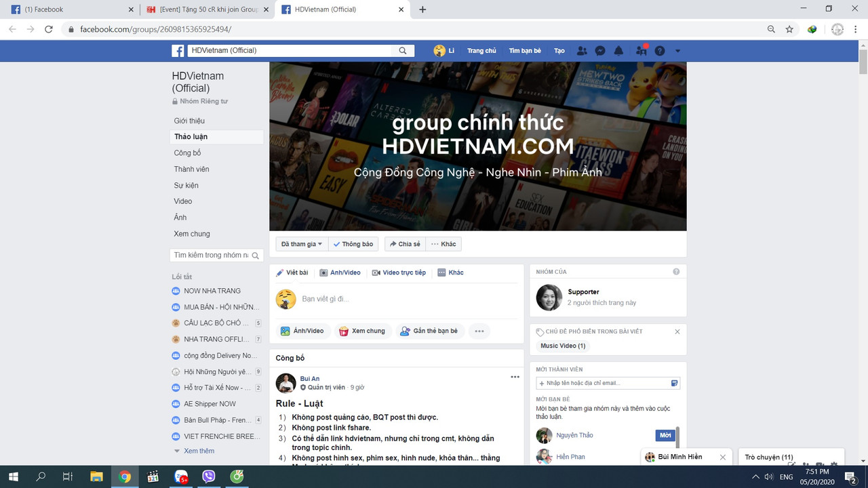Click the Xem chung popcorn button
The width and height of the screenshot is (868, 488).
pos(362,331)
